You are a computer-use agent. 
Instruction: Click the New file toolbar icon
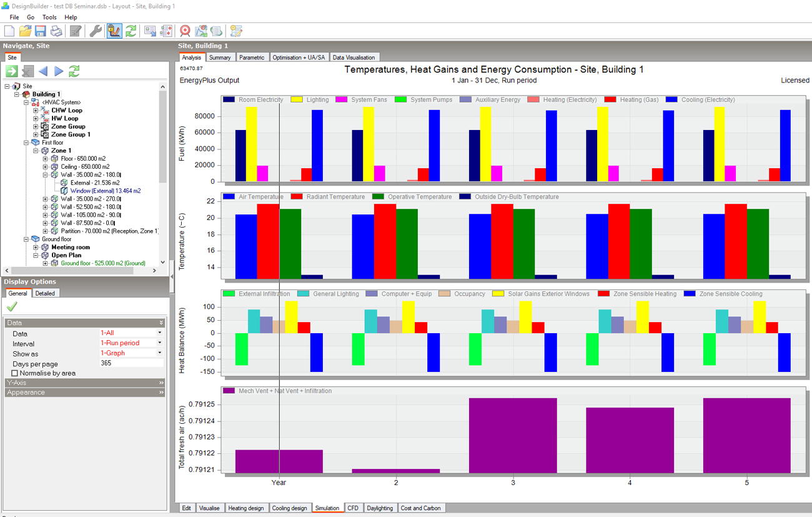click(9, 31)
